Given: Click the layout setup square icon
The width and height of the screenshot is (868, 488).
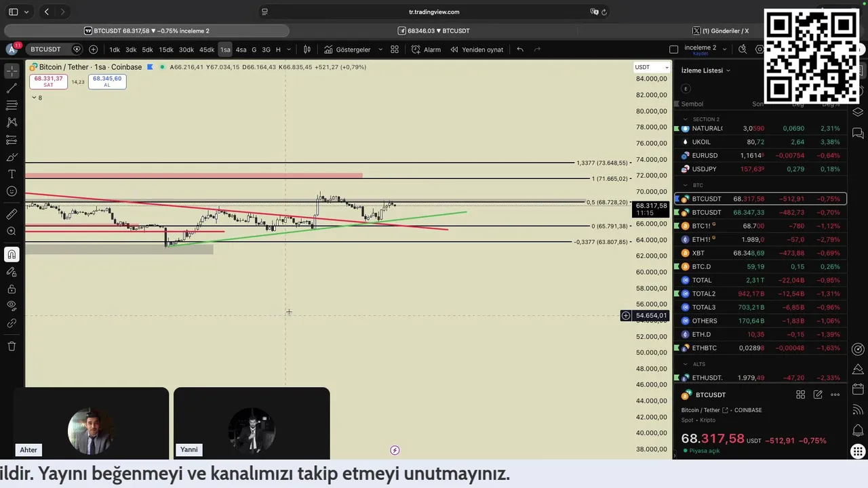Looking at the screenshot, I should [x=673, y=49].
